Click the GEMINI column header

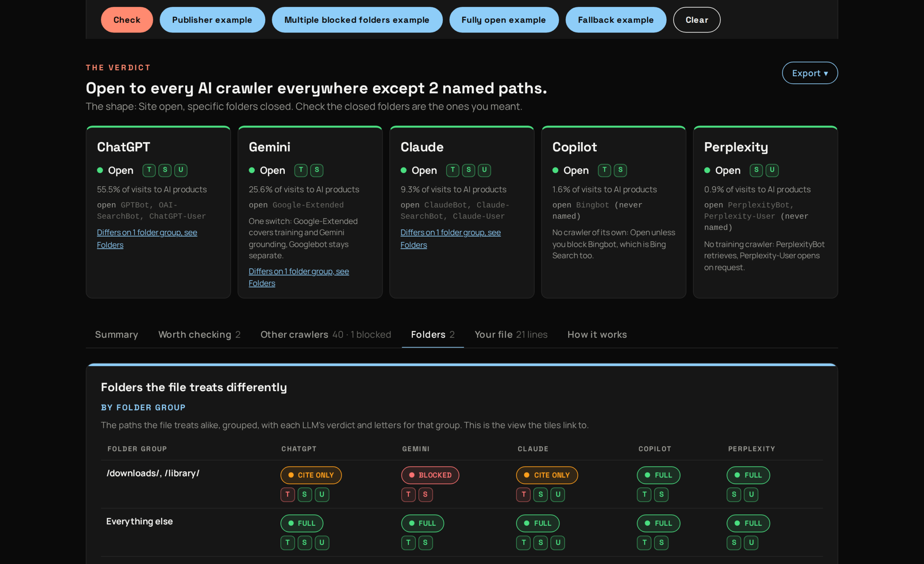(416, 449)
